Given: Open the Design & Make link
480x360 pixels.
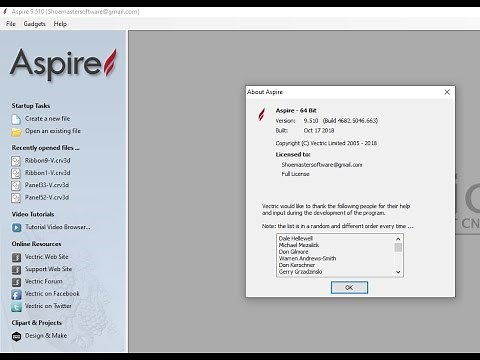Looking at the screenshot, I should click(x=46, y=336).
